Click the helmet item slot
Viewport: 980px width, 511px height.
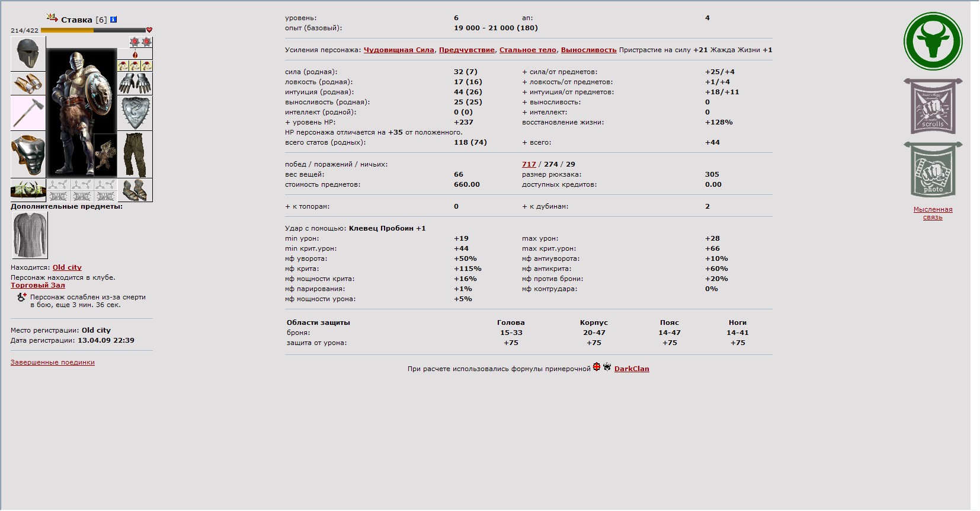tap(28, 54)
